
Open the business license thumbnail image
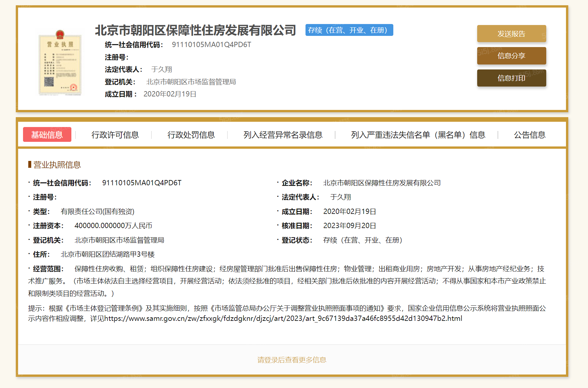(x=60, y=63)
